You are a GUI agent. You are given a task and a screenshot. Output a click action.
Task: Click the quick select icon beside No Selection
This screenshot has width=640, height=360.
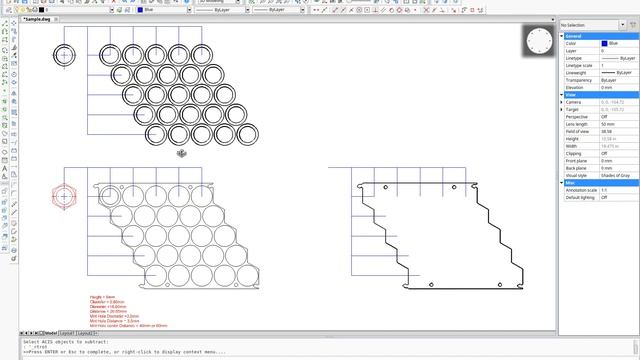tap(633, 25)
